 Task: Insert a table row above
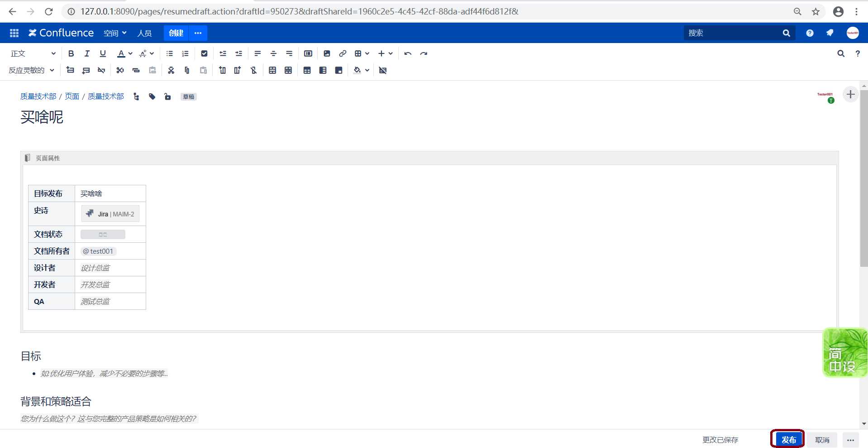pos(70,70)
